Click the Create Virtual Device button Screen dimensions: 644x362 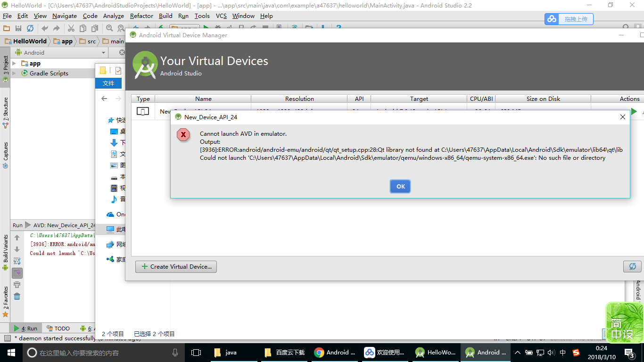(176, 266)
